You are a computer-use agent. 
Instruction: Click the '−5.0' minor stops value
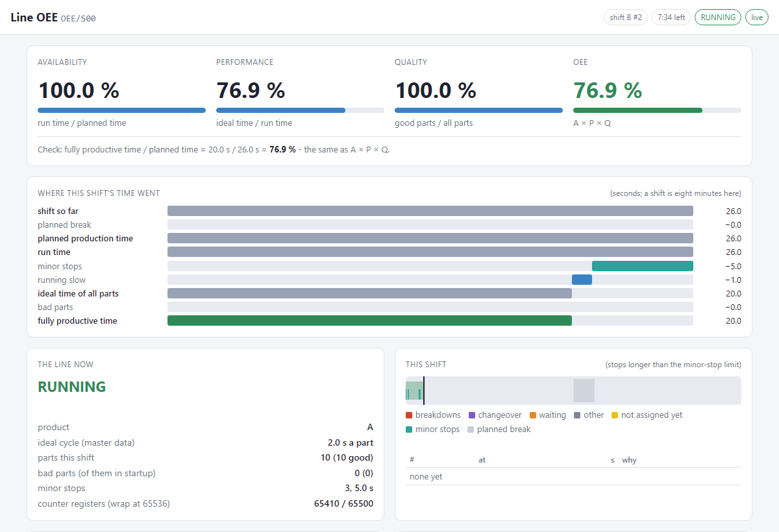[x=733, y=267]
